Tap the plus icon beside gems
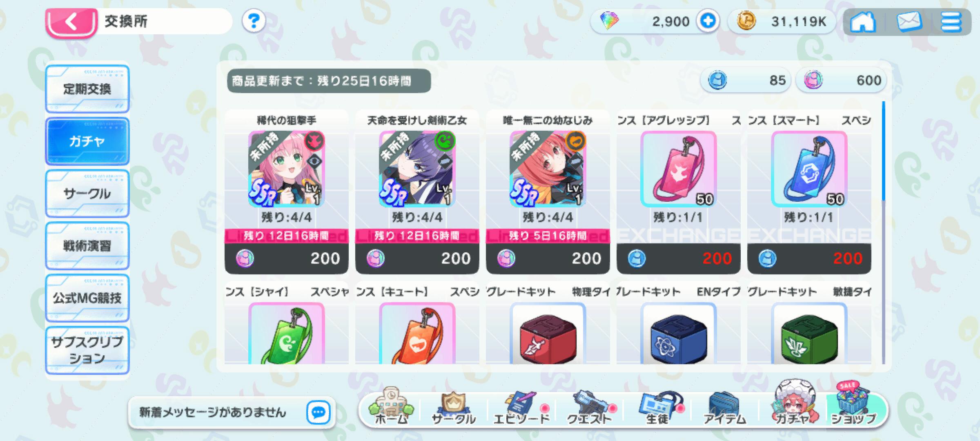980x441 pixels. pos(708,21)
